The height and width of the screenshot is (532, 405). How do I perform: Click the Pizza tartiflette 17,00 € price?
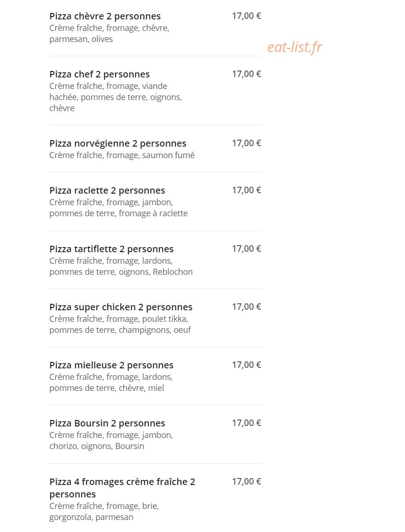[x=246, y=248]
